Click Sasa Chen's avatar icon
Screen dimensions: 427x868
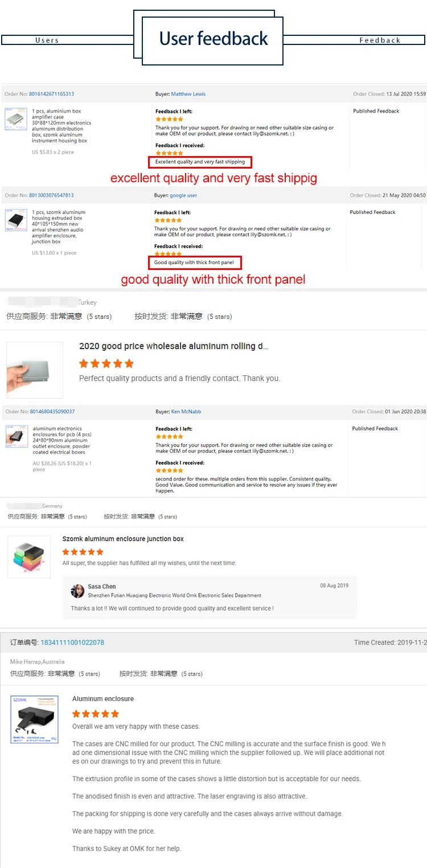click(x=77, y=591)
